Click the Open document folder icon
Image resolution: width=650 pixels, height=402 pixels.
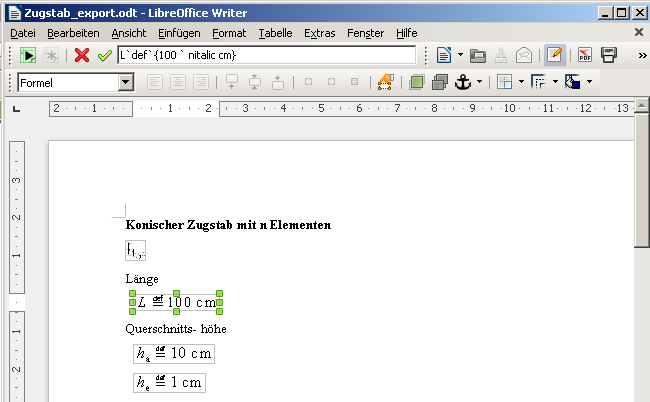(x=478, y=55)
